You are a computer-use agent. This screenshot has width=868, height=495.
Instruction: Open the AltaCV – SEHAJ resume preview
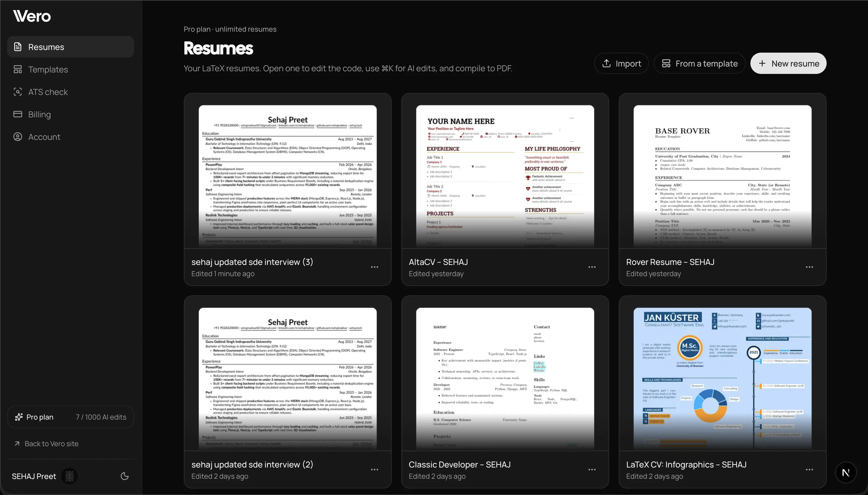point(505,176)
